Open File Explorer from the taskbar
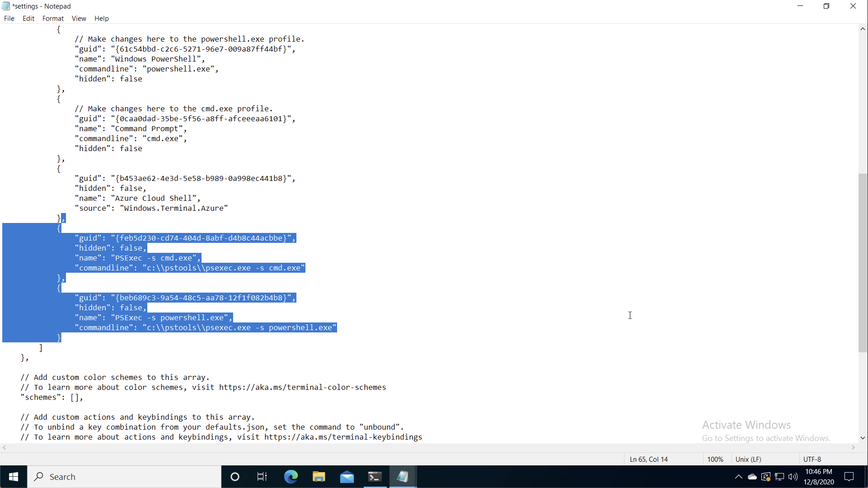The width and height of the screenshot is (868, 488). click(319, 476)
